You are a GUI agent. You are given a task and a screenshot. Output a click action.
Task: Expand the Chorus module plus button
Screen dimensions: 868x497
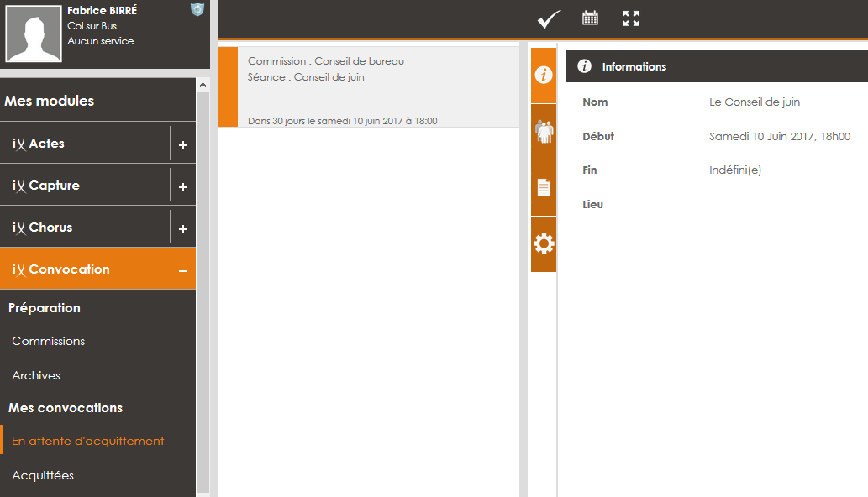183,228
